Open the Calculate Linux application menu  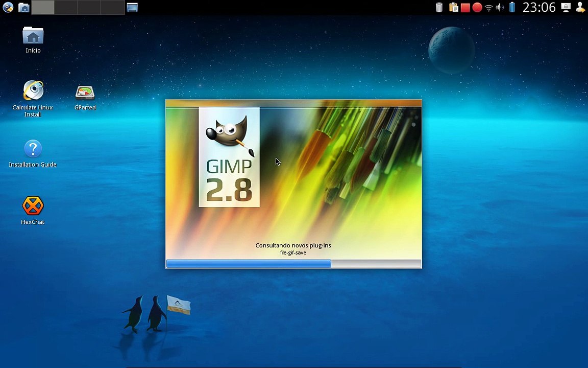point(8,7)
